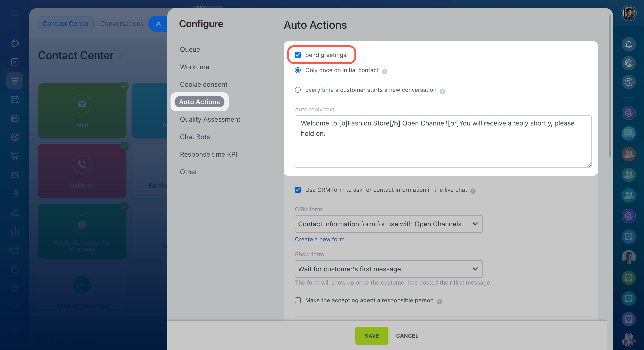Image resolution: width=644 pixels, height=350 pixels.
Task: Open the target goal icon in left sidebar
Action: pos(15,137)
